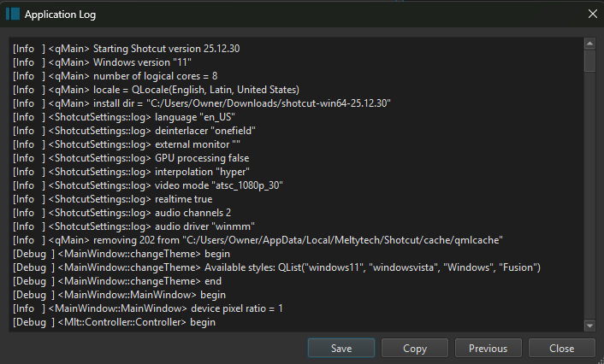Save the application log

(x=341, y=349)
